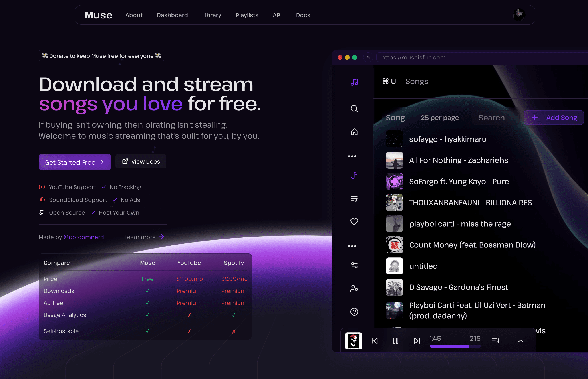Click the Song sort column header
588x379 pixels.
click(395, 118)
